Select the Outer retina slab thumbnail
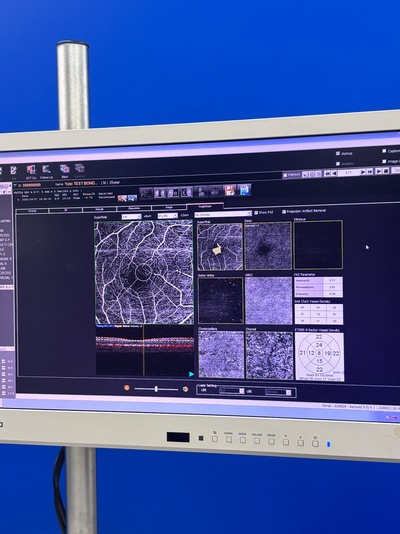 221,300
